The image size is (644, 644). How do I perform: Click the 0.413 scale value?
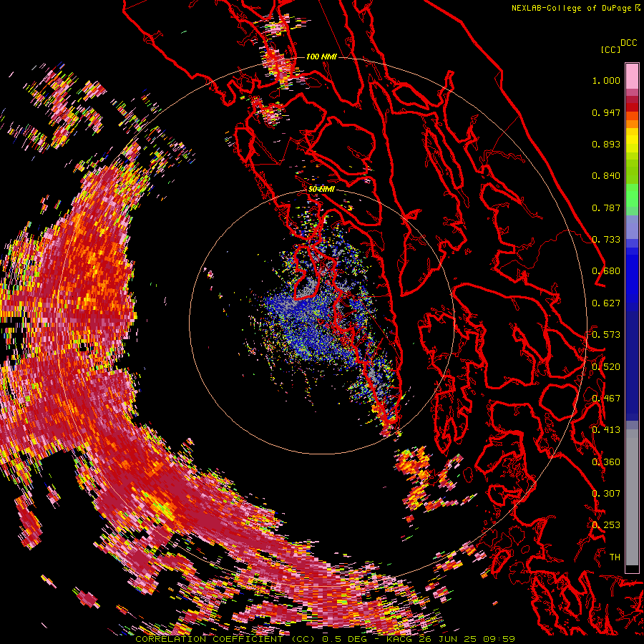coord(606,430)
